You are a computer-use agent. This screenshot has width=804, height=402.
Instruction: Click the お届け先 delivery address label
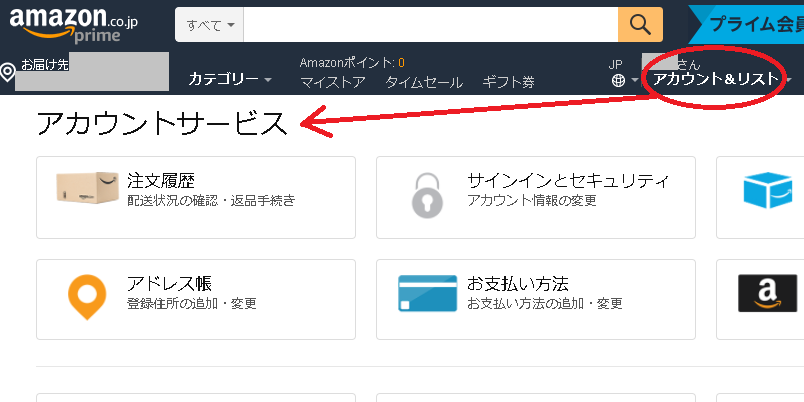45,65
